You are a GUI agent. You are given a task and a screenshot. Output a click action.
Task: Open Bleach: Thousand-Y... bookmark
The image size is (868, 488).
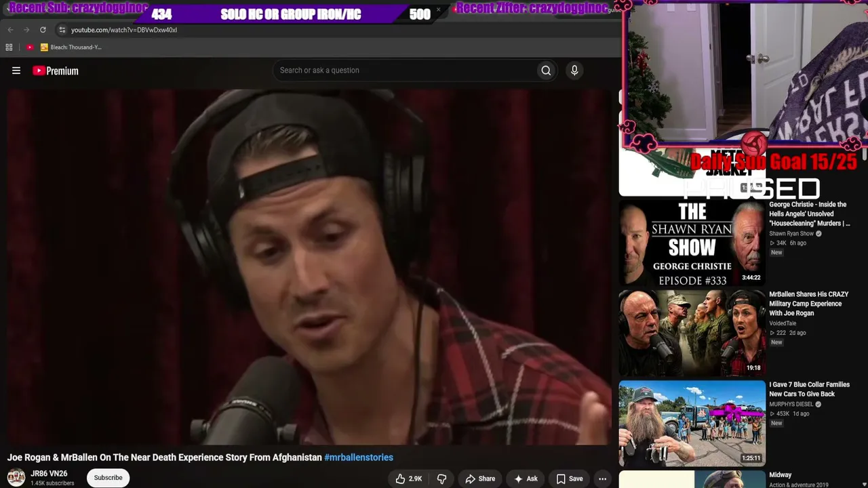pyautogui.click(x=71, y=47)
